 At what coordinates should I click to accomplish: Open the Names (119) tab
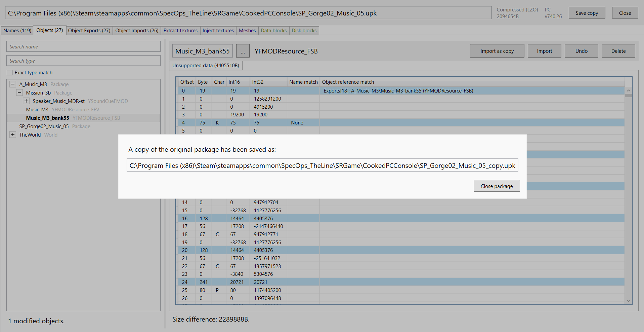point(17,31)
